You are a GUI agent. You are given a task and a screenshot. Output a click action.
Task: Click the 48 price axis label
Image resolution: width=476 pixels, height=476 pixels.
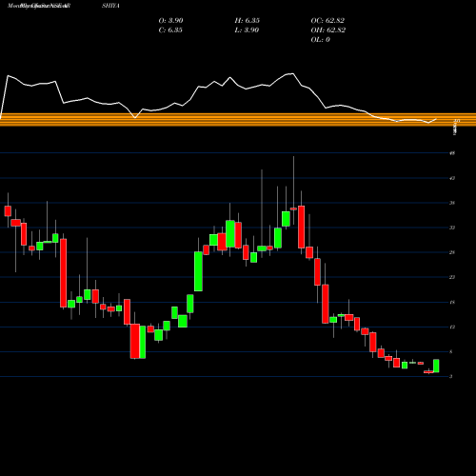452,153
